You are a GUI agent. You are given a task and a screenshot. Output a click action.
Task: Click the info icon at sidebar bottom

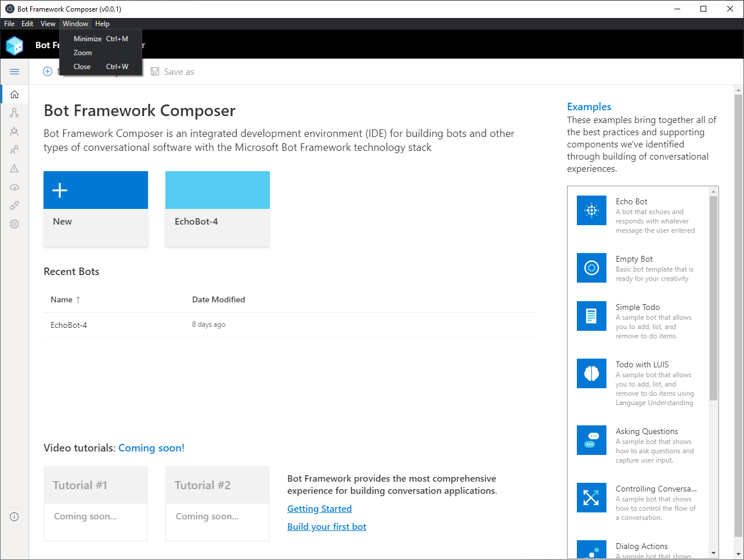point(15,516)
